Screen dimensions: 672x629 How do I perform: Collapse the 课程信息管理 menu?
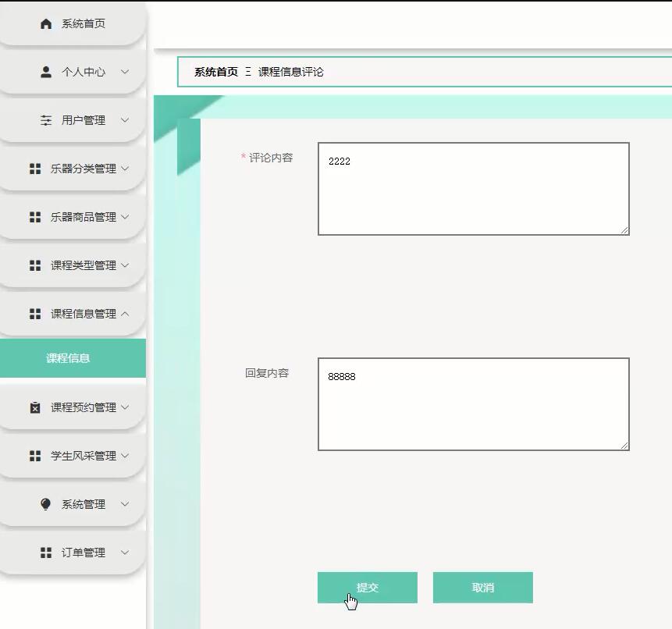click(x=80, y=313)
